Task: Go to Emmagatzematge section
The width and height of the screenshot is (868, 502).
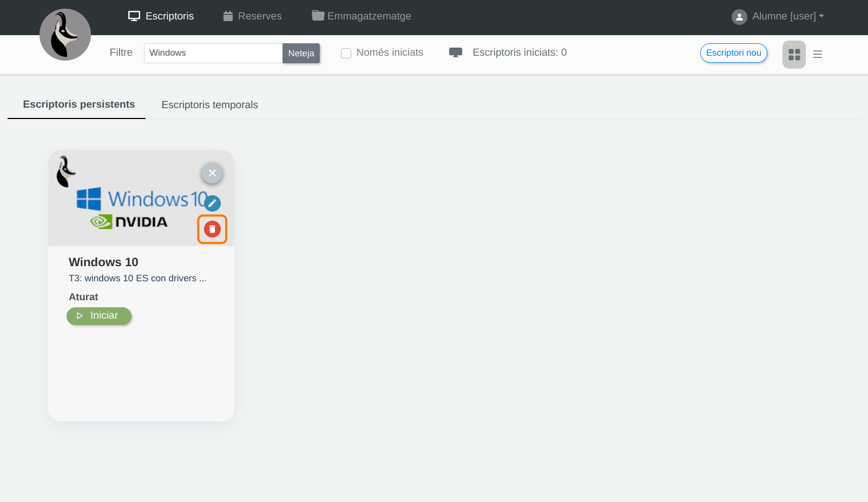Action: (361, 16)
